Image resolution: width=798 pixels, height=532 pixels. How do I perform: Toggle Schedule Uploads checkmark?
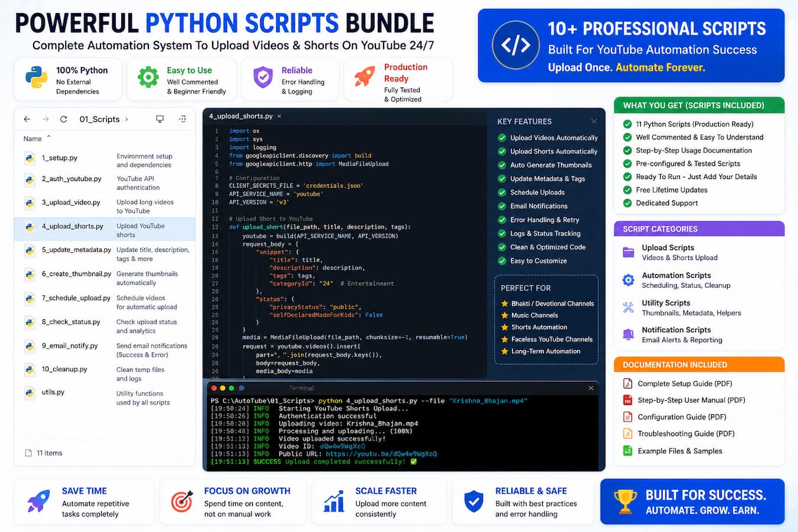[502, 192]
